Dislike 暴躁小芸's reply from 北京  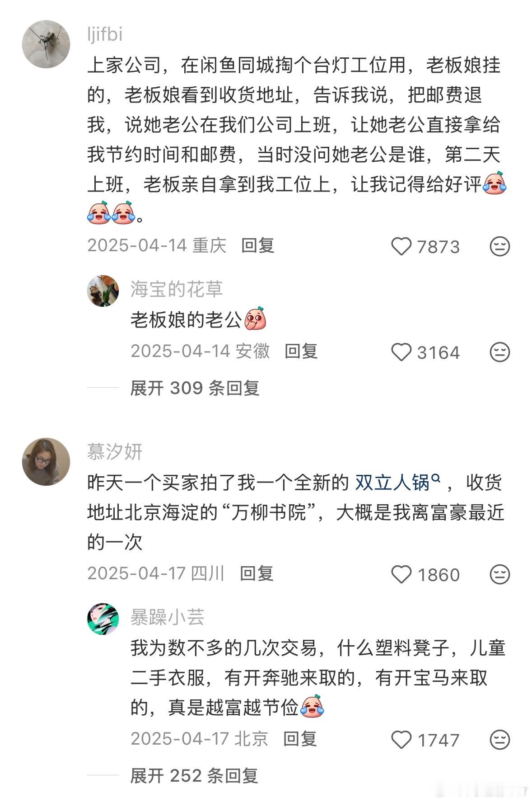pos(499,740)
